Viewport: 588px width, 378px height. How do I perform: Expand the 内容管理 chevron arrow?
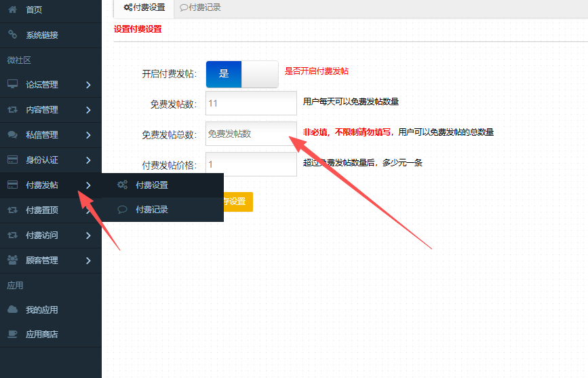click(x=89, y=110)
